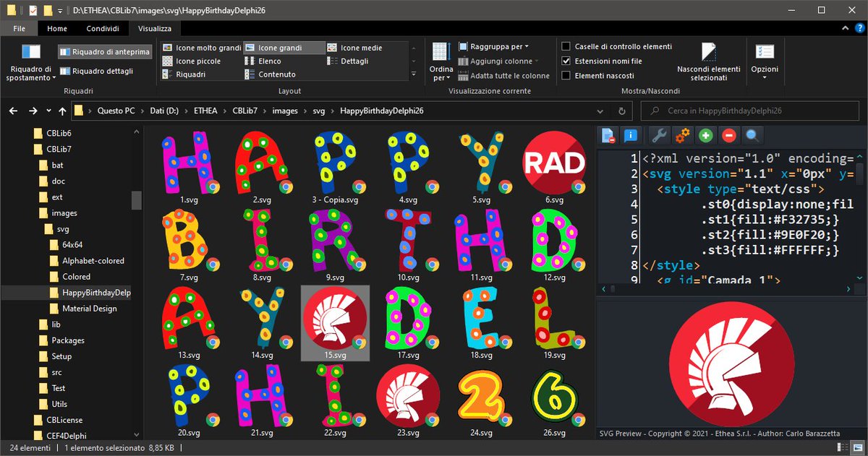Screen dimensions: 868x456
Task: Choose Dettagli layout
Action: 347,61
